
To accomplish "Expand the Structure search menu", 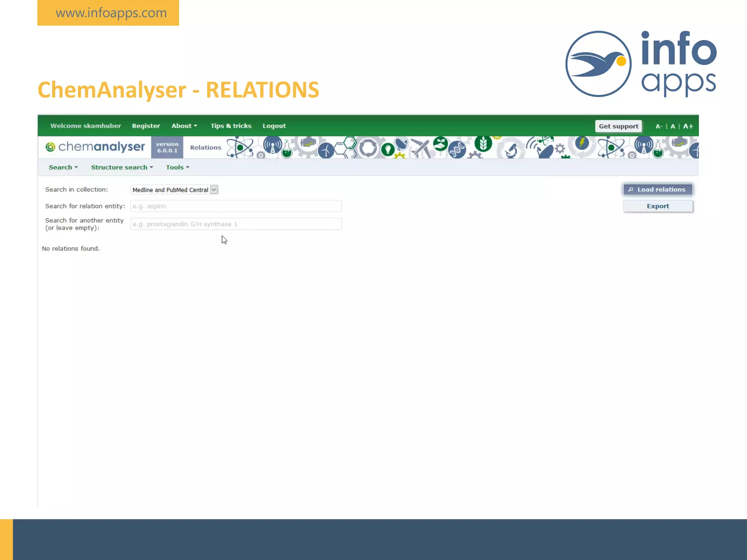I will (122, 167).
